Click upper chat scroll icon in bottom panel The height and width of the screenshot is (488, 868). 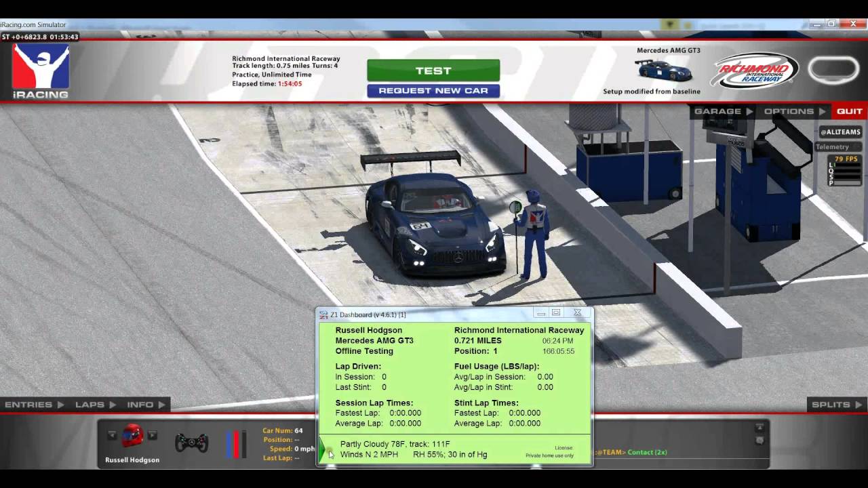point(759,427)
